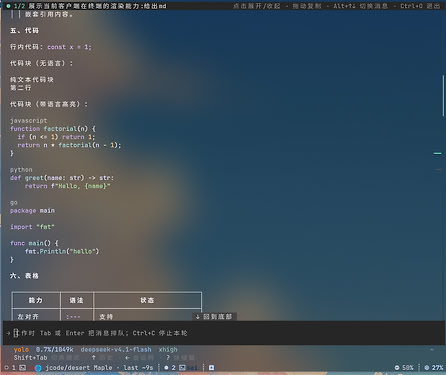Click the 'Shift+Tab' shortcut hint
446x375 pixels.
click(30, 358)
